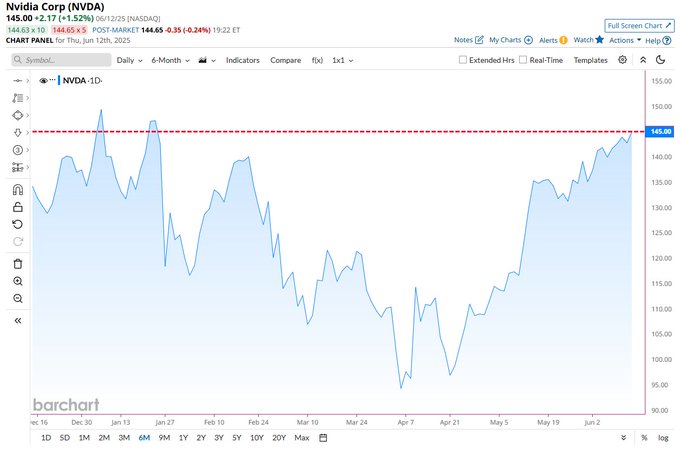Toggle the magnet snap mode
This screenshot has width=680, height=449.
pos(17,190)
